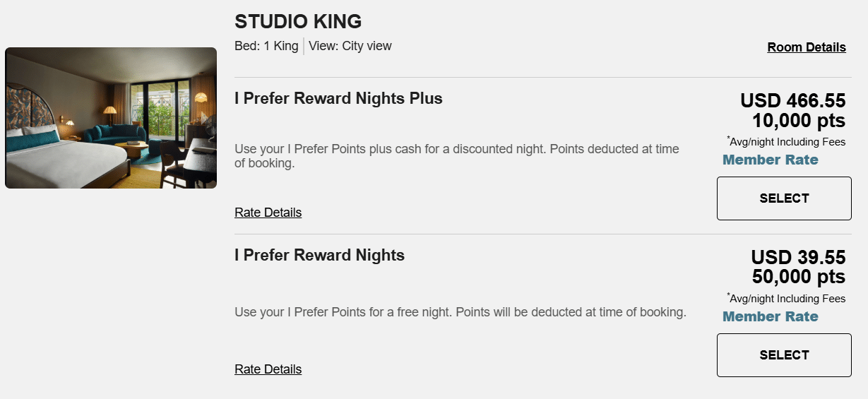The width and height of the screenshot is (868, 399).
Task: Select the Reward Nights Plus rate
Action: coord(784,198)
